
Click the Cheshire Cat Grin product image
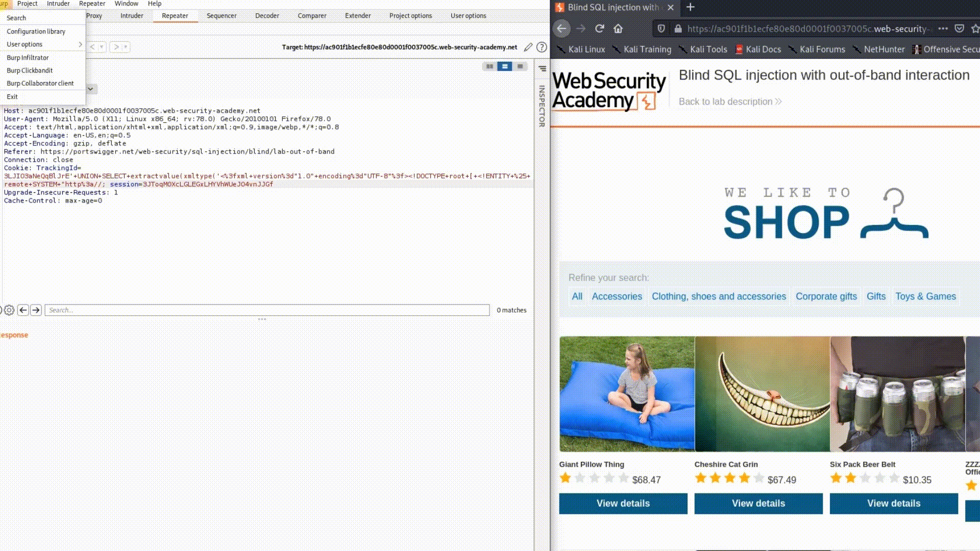[x=763, y=394]
